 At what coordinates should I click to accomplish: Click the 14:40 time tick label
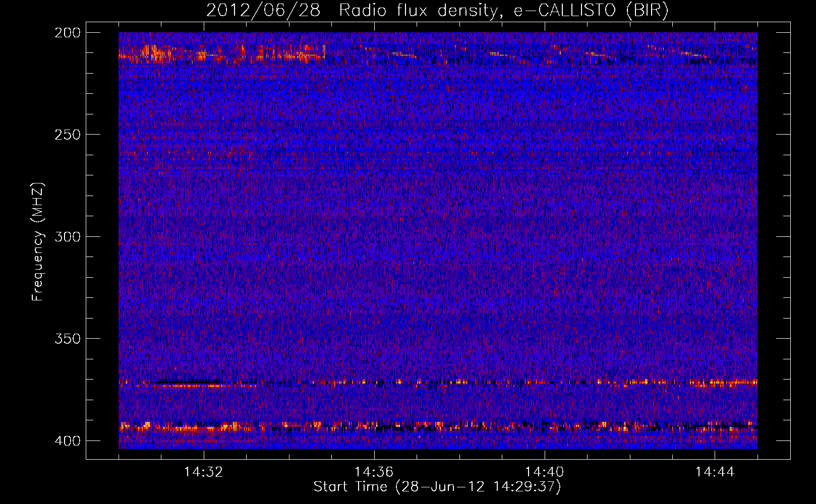pyautogui.click(x=544, y=472)
